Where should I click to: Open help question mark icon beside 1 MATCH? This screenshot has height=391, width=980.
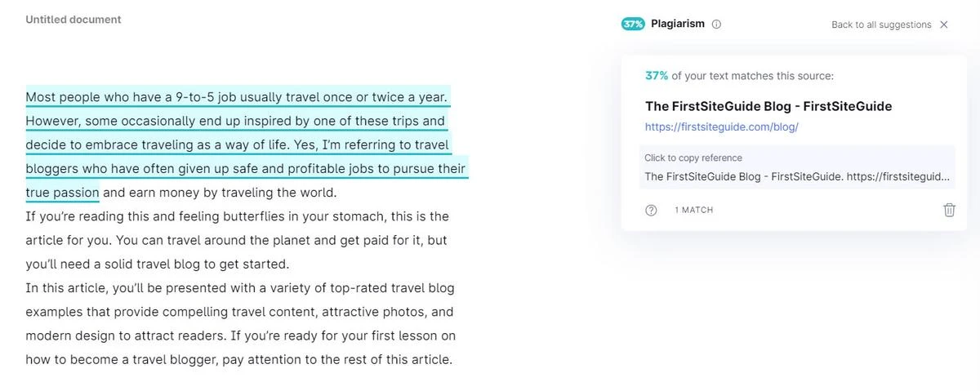[651, 210]
